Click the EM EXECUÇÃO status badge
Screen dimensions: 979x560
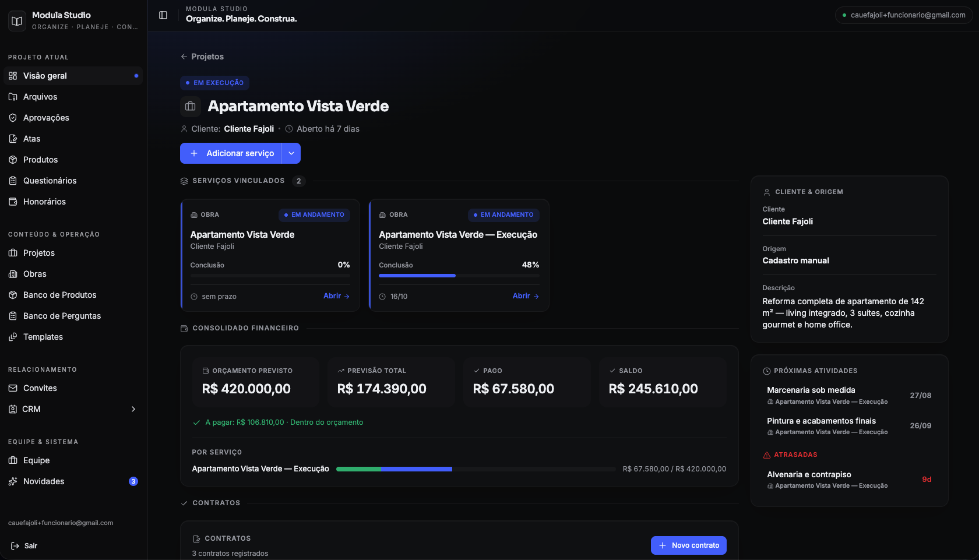(x=214, y=83)
